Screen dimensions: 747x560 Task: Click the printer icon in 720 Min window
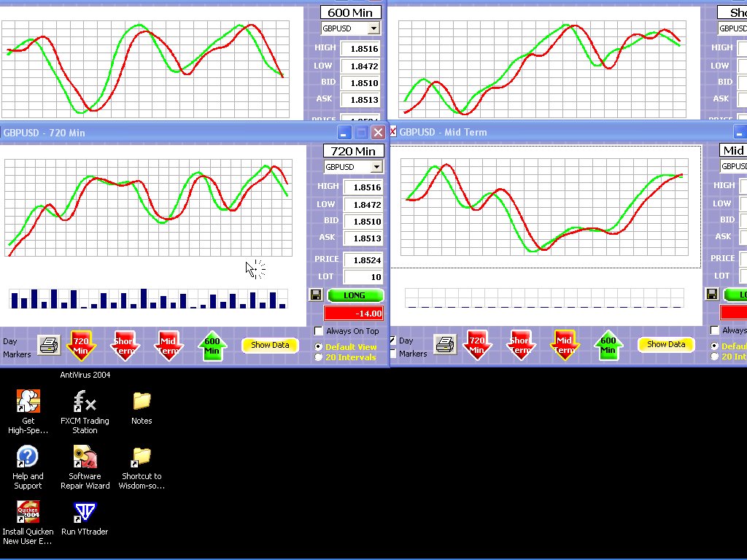(x=50, y=345)
